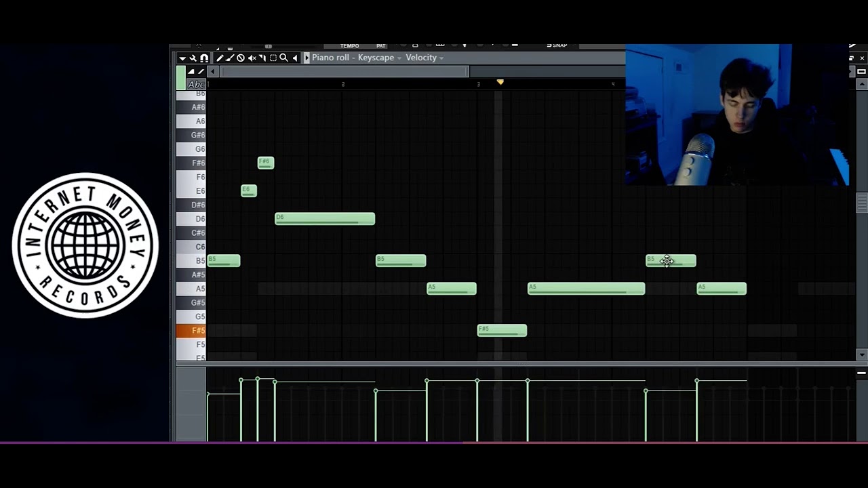The image size is (868, 488).
Task: Click the small slide line icon under toolbar
Action: 201,71
